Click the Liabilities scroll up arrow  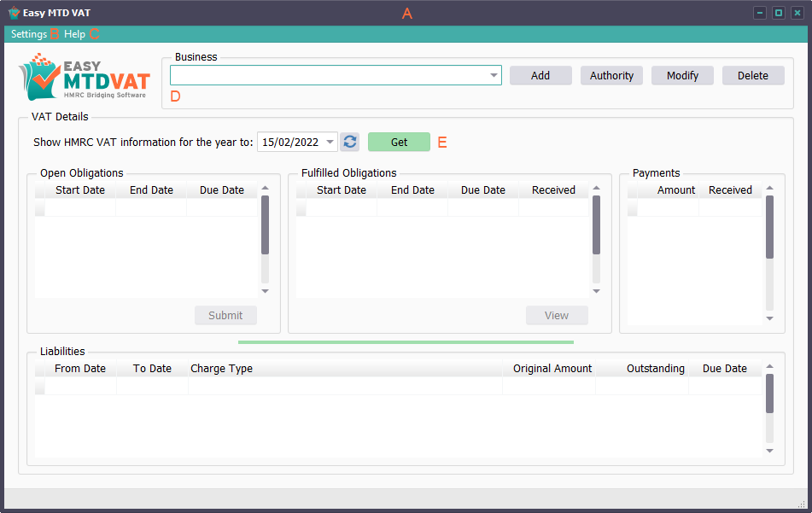[x=769, y=366]
